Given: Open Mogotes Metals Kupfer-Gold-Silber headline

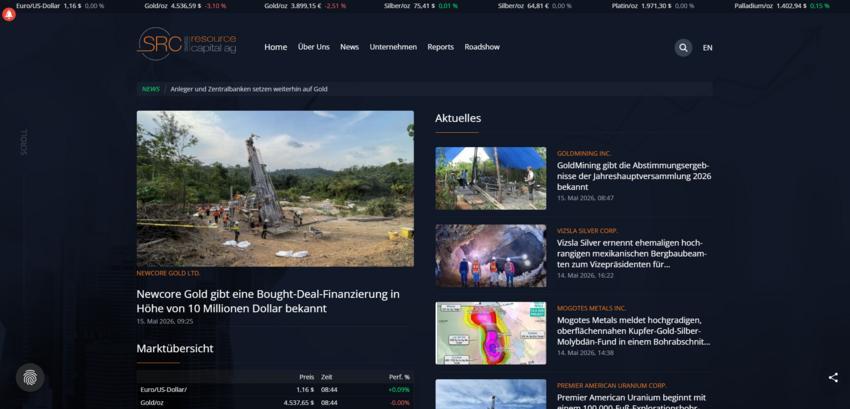Looking at the screenshot, I should click(633, 331).
